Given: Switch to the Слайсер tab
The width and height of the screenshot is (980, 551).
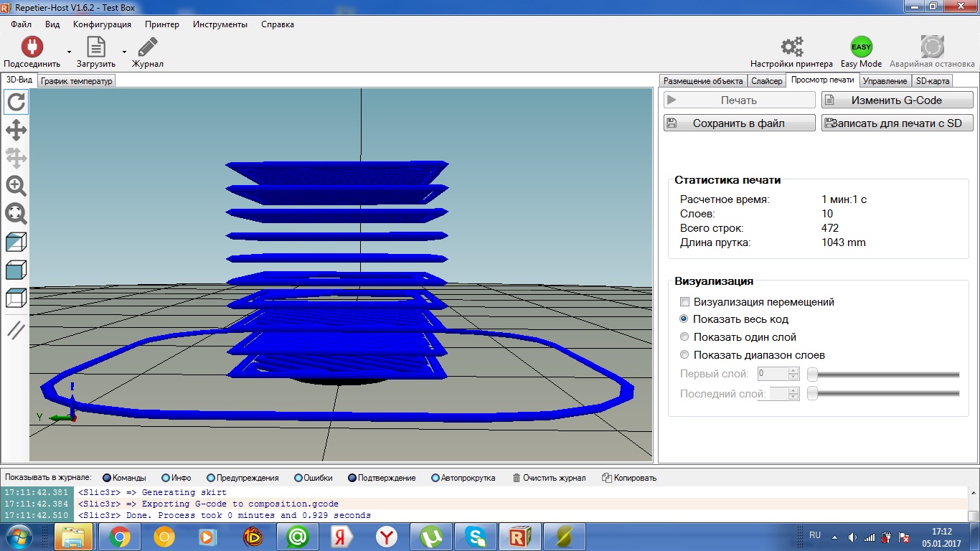Looking at the screenshot, I should (766, 81).
